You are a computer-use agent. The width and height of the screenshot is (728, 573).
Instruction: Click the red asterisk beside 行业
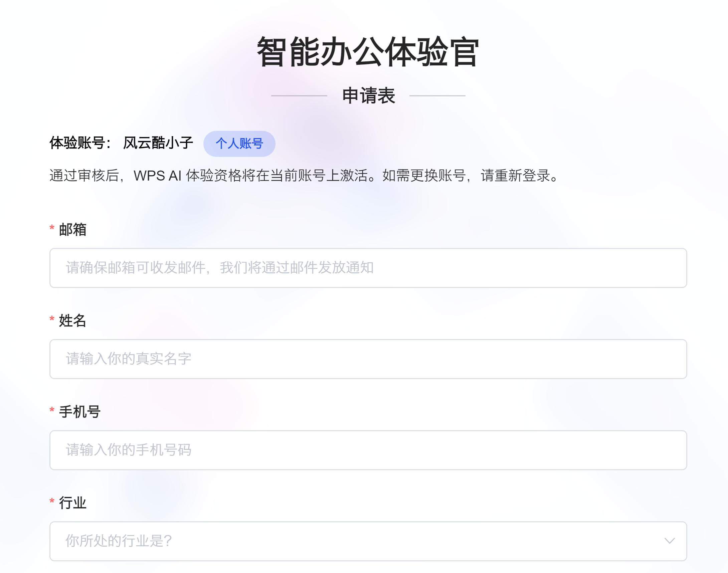pyautogui.click(x=52, y=501)
